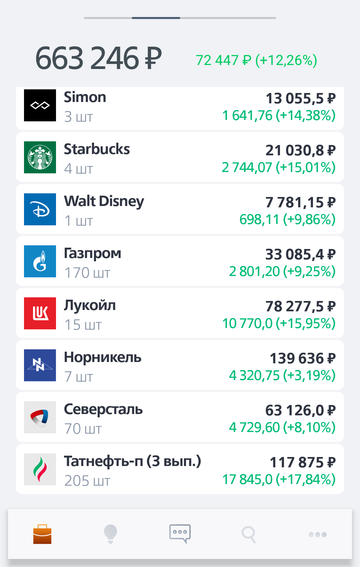360x567 pixels.
Task: Select the Simon 3 шт holding
Action: [180, 108]
